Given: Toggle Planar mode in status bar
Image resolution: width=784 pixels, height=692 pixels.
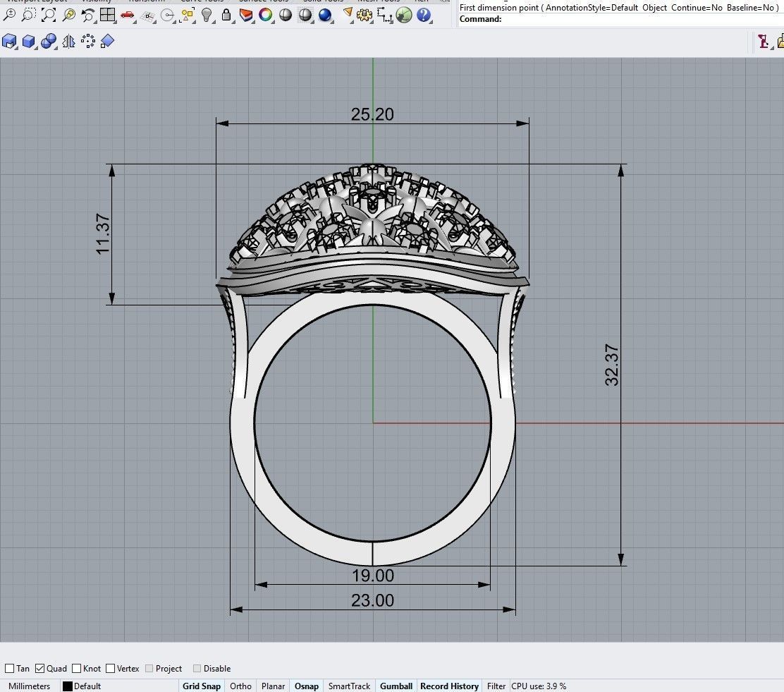Looking at the screenshot, I should coord(273,686).
